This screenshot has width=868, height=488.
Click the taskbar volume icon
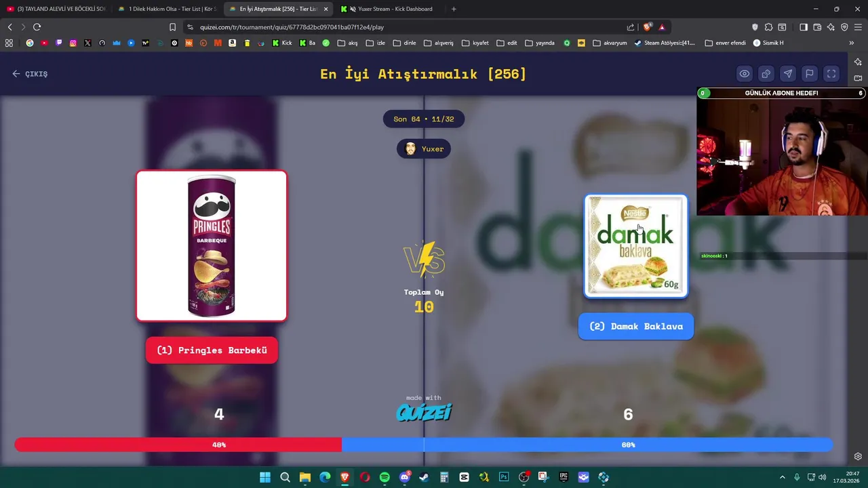coord(822,477)
